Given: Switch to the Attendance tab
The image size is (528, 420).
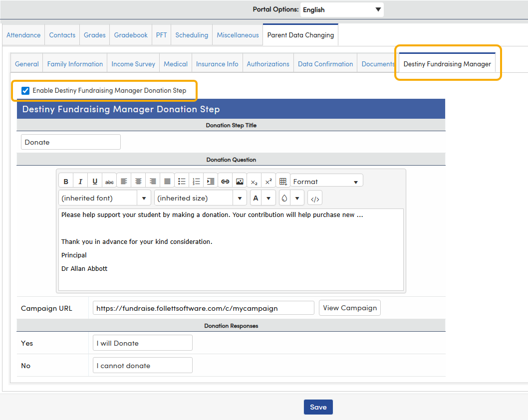Looking at the screenshot, I should pyautogui.click(x=23, y=35).
